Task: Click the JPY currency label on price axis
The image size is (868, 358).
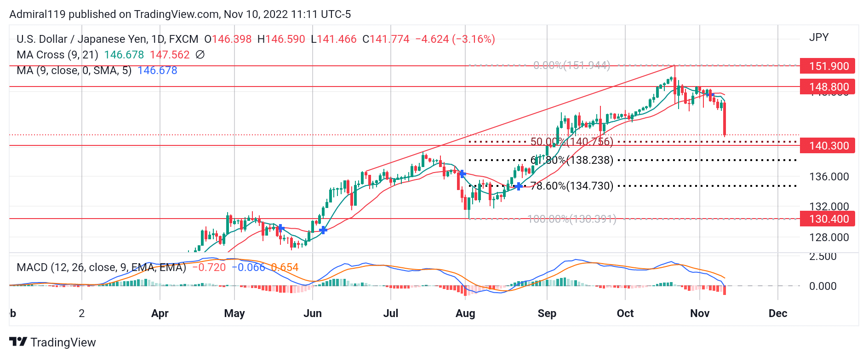Action: tap(818, 37)
